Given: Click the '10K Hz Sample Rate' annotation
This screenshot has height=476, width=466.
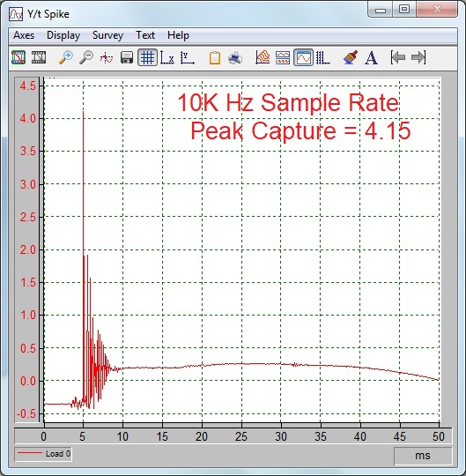Looking at the screenshot, I should [287, 102].
